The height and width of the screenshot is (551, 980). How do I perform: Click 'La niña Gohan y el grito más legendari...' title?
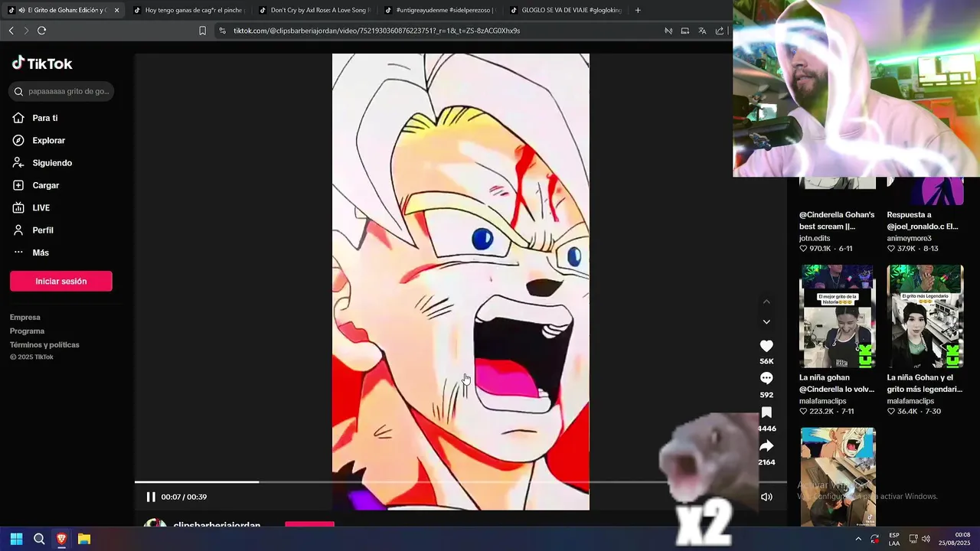click(x=925, y=383)
